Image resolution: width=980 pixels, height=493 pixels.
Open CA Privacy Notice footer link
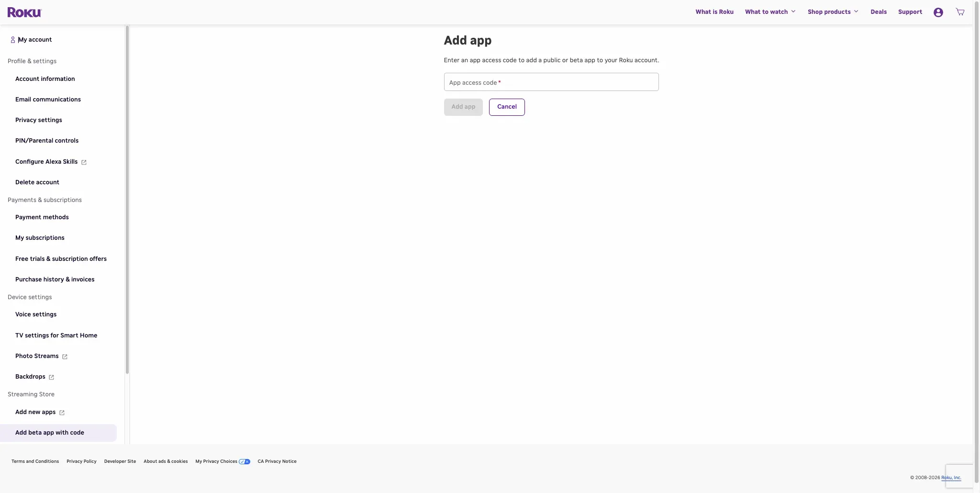click(x=277, y=461)
